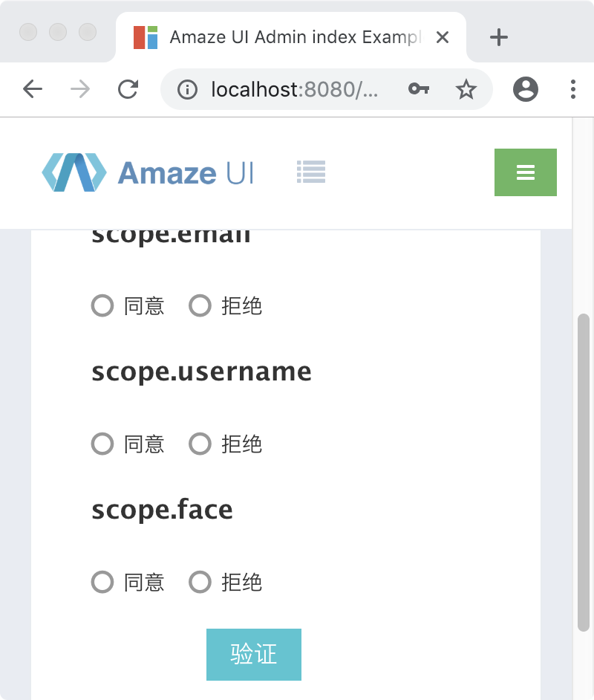Select 同意 for scope.username

coord(102,444)
